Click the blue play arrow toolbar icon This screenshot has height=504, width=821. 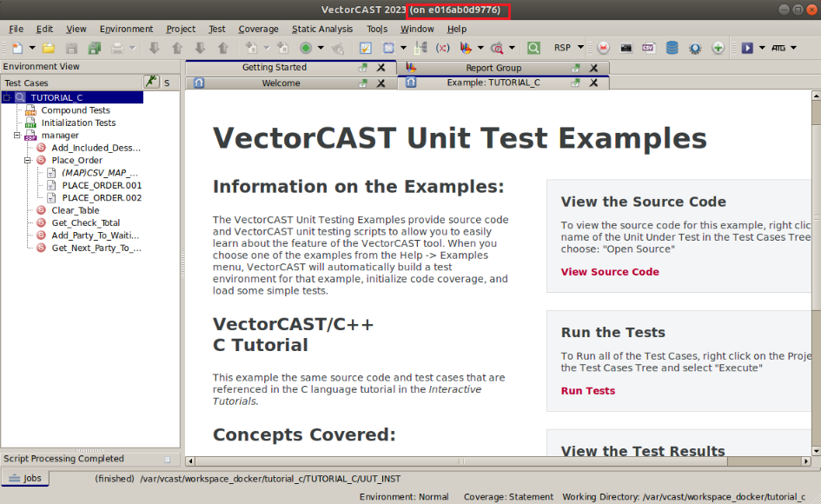click(x=747, y=48)
